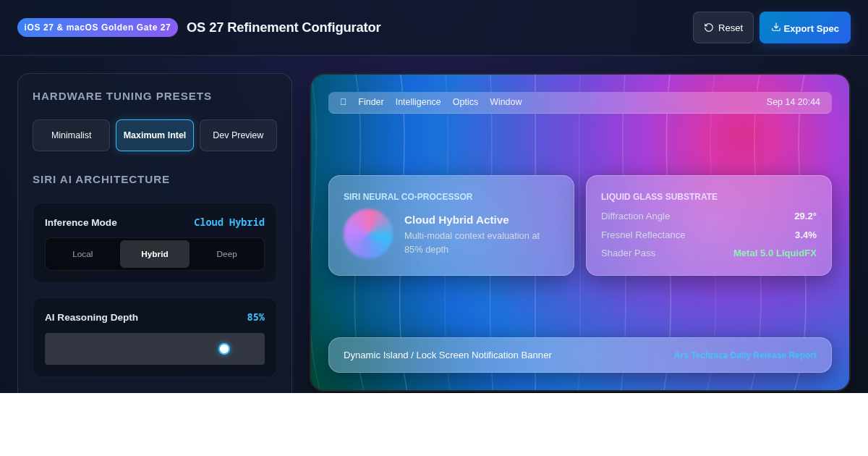The width and height of the screenshot is (868, 456).
Task: Select the Minimalist preset
Action: click(72, 135)
